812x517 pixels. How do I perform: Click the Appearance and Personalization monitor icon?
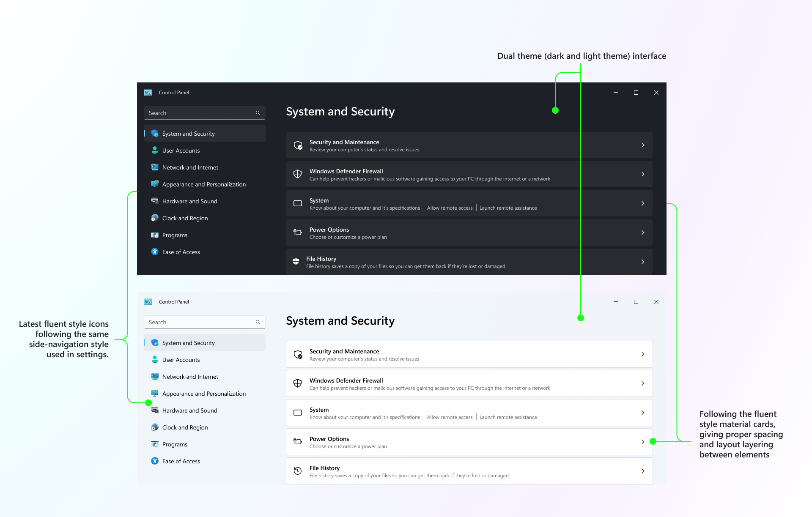155,184
